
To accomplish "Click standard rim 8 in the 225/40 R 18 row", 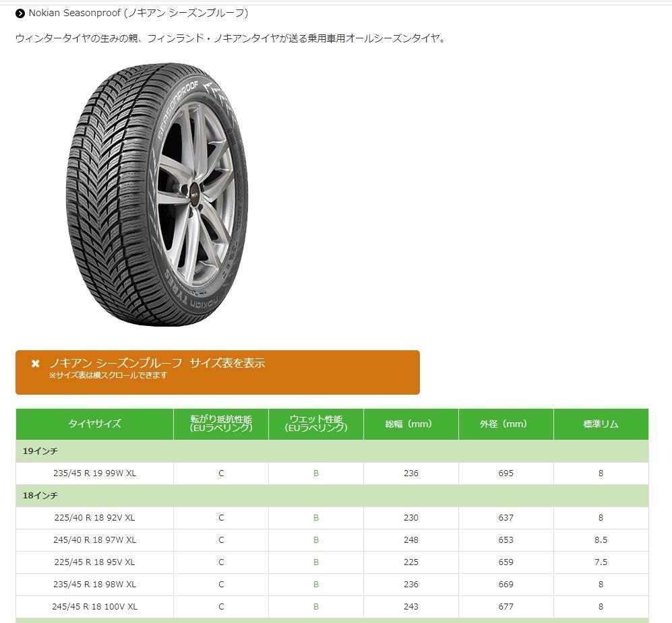I will [601, 518].
